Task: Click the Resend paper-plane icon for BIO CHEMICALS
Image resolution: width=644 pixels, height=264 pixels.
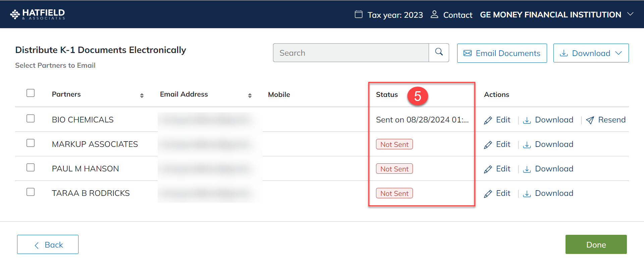Action: (x=590, y=120)
